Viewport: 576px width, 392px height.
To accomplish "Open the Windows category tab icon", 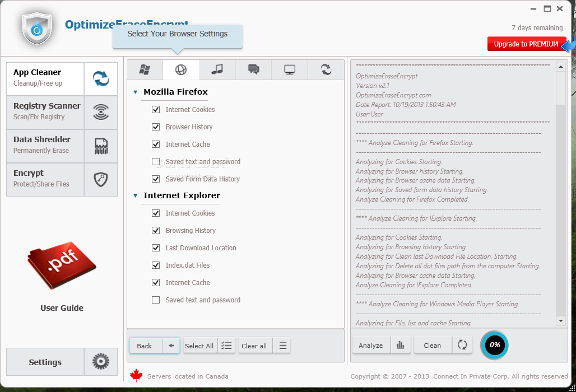I will 145,69.
